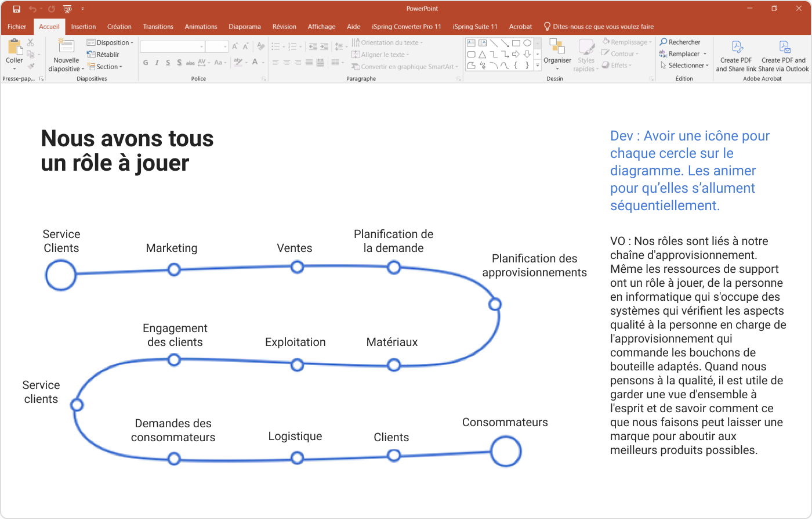Select the Underline icon
The height and width of the screenshot is (519, 812).
coord(168,63)
